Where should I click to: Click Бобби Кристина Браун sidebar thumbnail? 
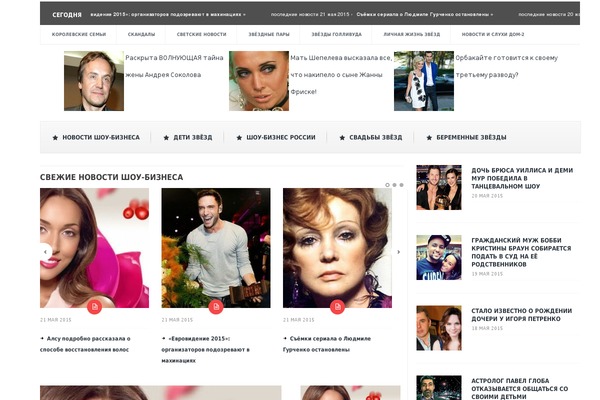(x=439, y=258)
